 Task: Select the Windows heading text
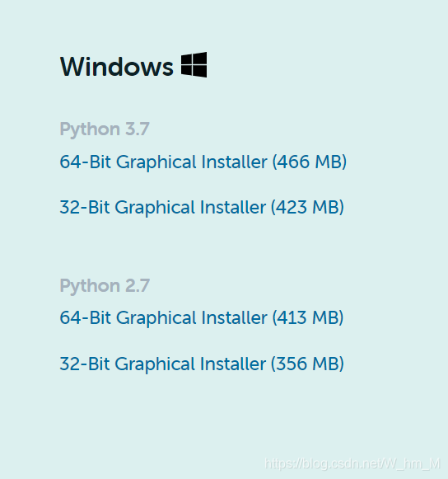[x=117, y=66]
